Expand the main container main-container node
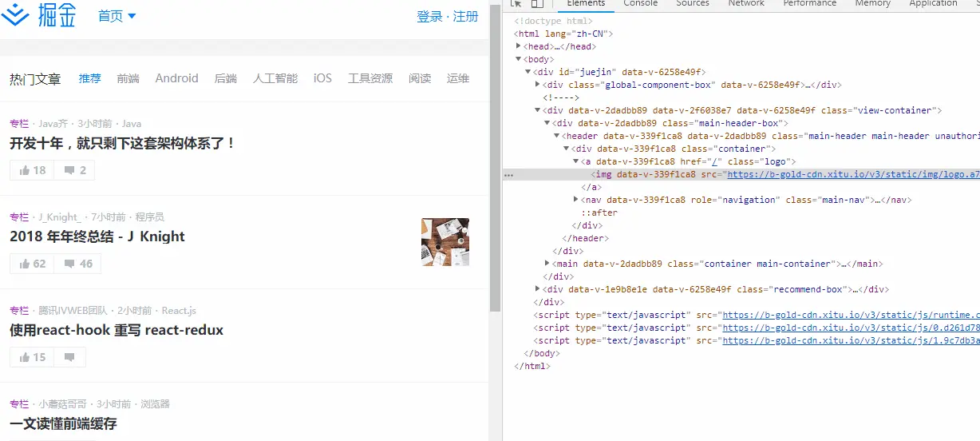The width and height of the screenshot is (980, 441). [x=547, y=264]
